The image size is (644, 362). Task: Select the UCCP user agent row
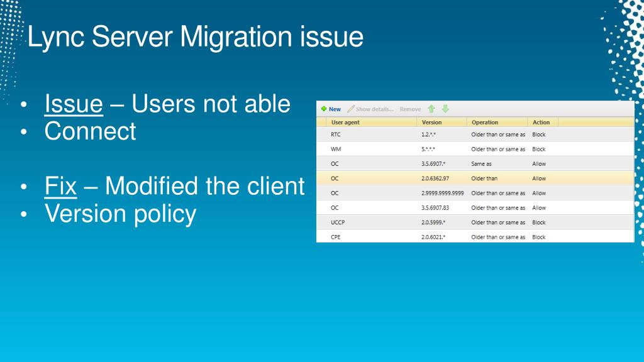475,222
